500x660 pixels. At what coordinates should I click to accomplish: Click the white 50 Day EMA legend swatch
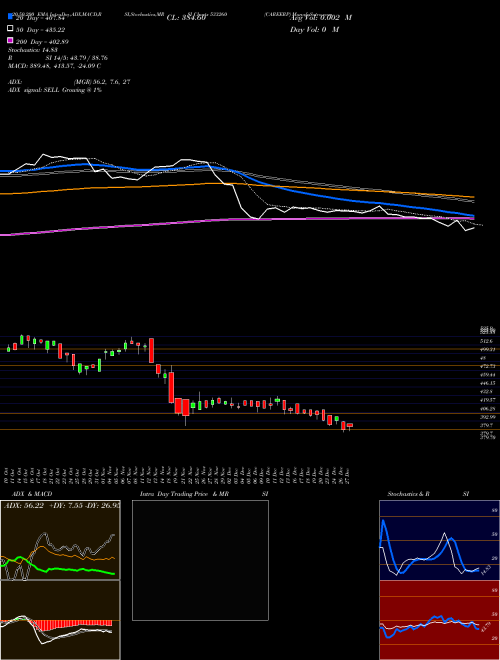10,29
